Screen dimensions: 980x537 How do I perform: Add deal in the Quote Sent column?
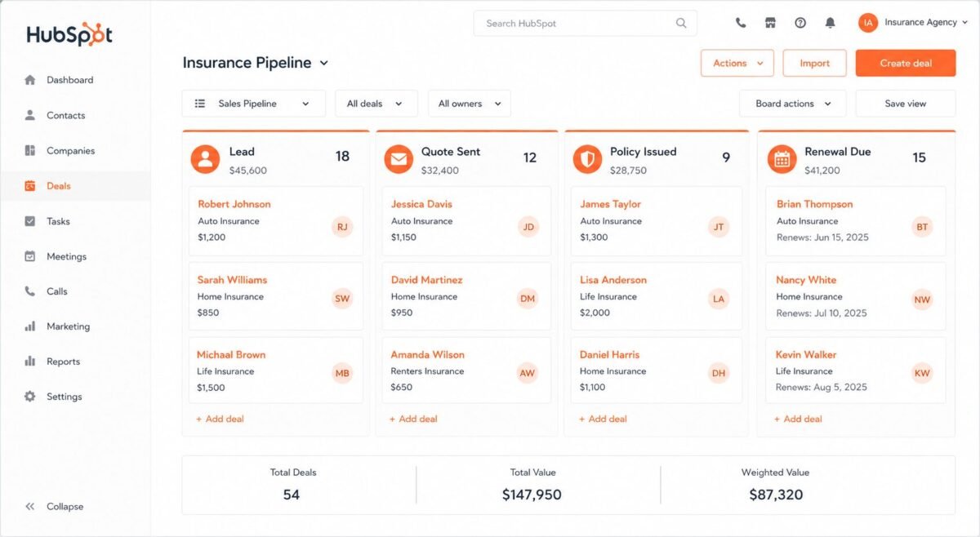tap(413, 419)
